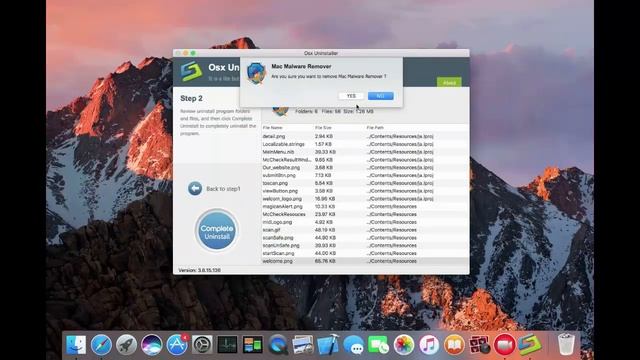
Task: Launch FaceTime from the dock
Action: pyautogui.click(x=378, y=345)
